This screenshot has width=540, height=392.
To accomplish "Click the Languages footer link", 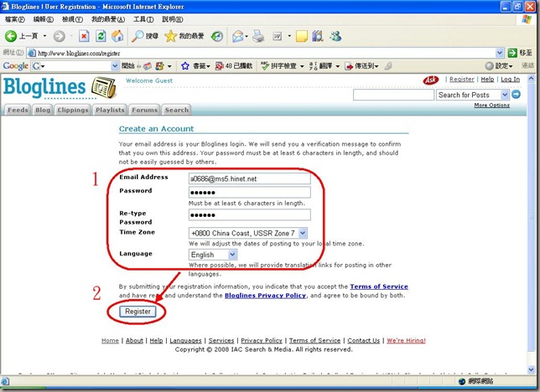I will click(x=185, y=340).
